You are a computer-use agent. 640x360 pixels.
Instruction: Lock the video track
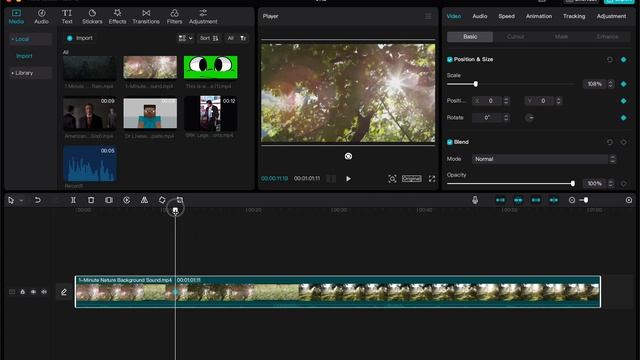coord(22,292)
